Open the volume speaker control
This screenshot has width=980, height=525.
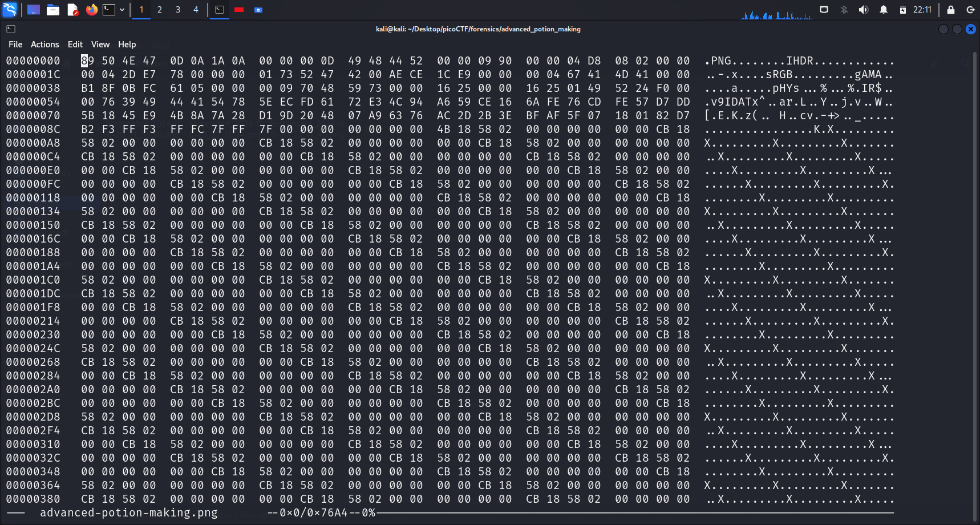tap(863, 10)
